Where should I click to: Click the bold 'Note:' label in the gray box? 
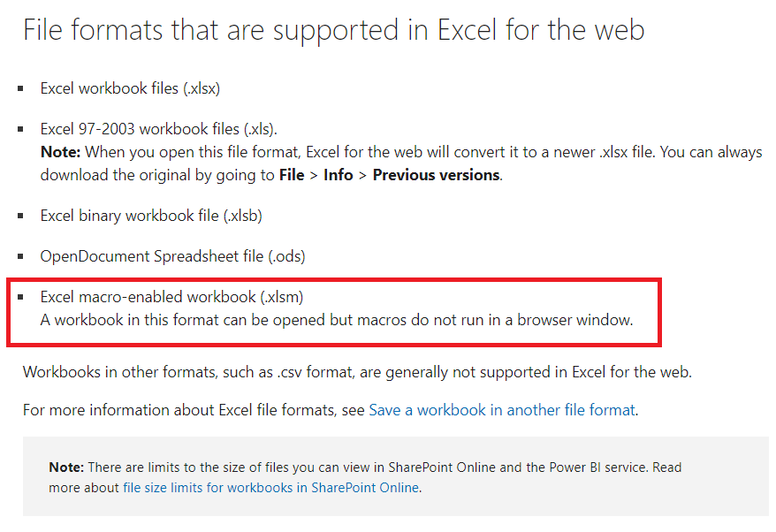pyautogui.click(x=66, y=467)
